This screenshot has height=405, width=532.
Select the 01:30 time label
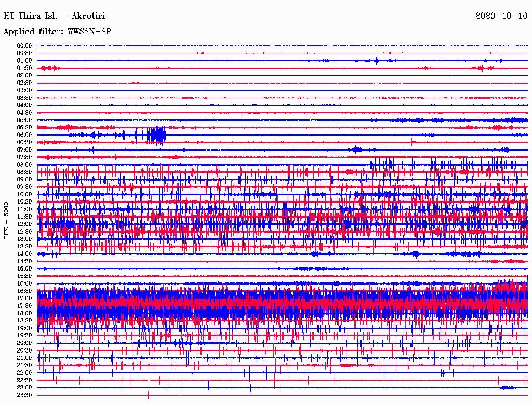pyautogui.click(x=24, y=68)
